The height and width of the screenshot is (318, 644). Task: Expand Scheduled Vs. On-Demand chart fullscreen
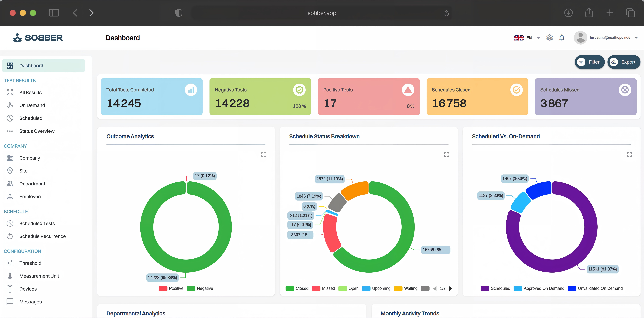click(x=629, y=154)
